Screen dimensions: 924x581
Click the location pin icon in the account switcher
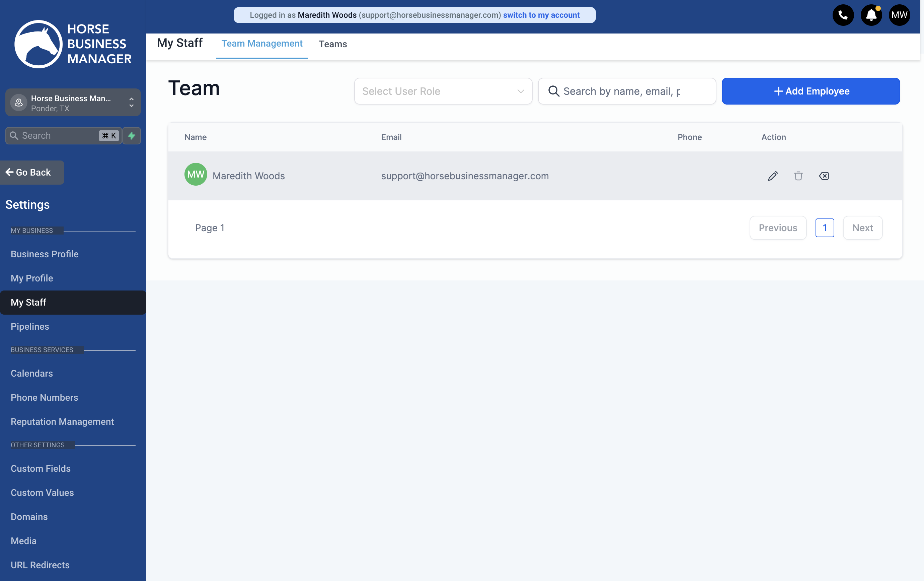[18, 103]
